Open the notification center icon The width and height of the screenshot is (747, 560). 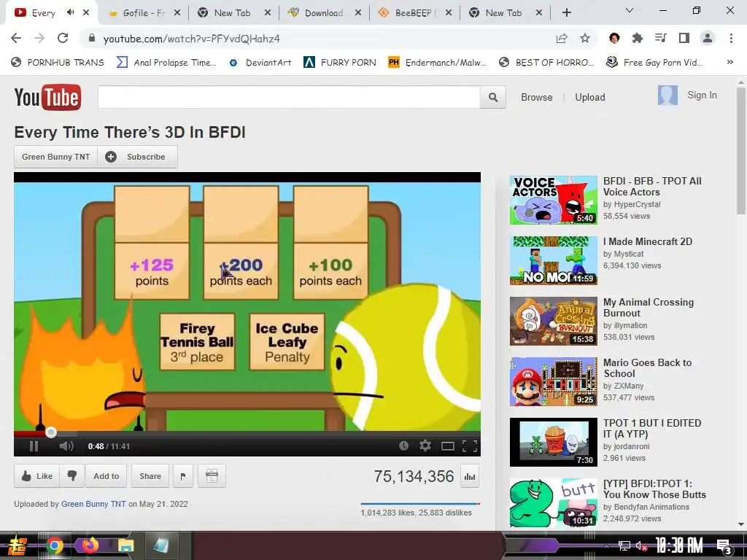(x=724, y=547)
